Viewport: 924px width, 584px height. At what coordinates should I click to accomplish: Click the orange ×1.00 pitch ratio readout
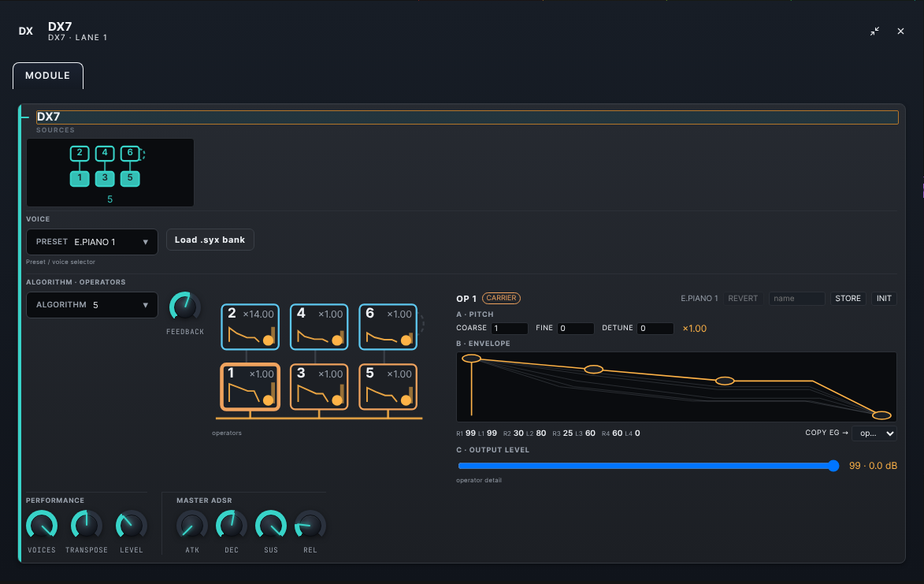[x=694, y=329]
